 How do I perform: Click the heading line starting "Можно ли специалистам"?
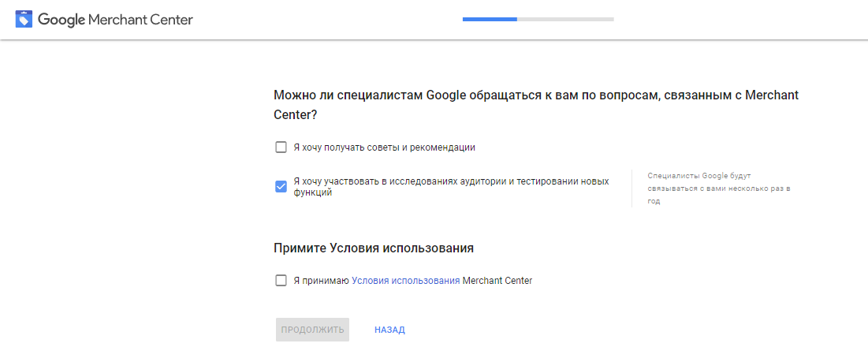tap(536, 95)
